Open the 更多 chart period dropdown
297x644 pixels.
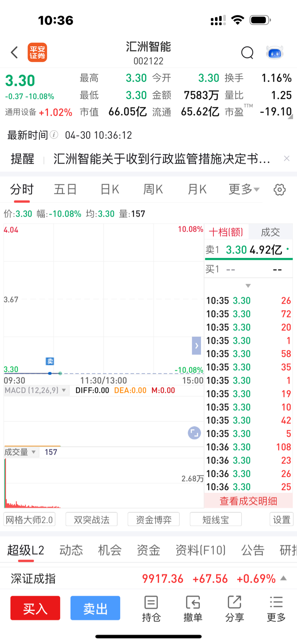(x=244, y=189)
